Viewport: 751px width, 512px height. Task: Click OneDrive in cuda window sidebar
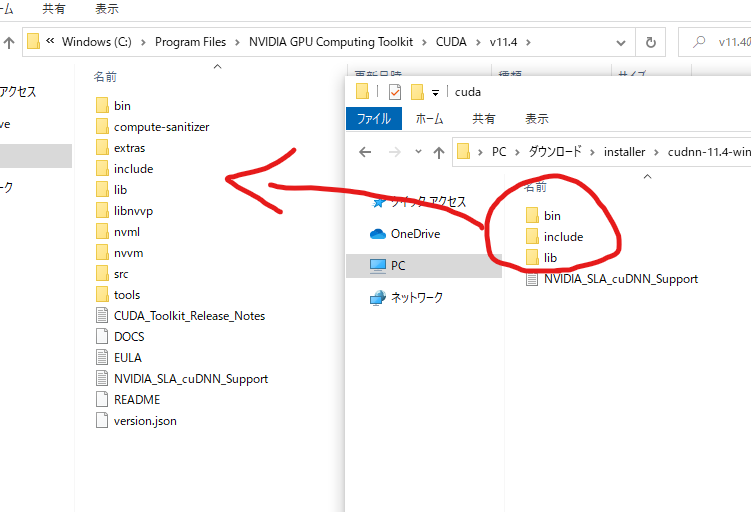405,234
